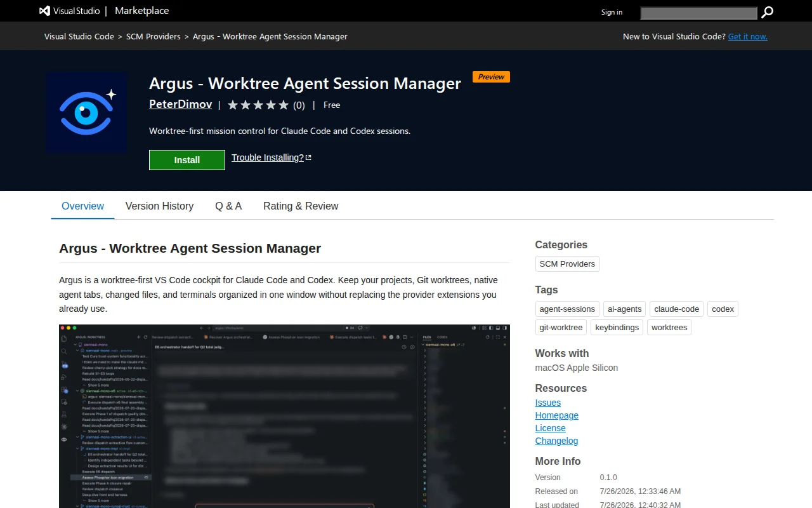This screenshot has height=508, width=812.
Task: Click the git-worktree tag
Action: pos(561,327)
